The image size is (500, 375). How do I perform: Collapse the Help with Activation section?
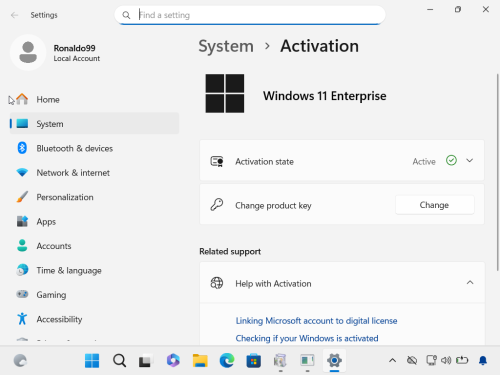click(x=470, y=283)
